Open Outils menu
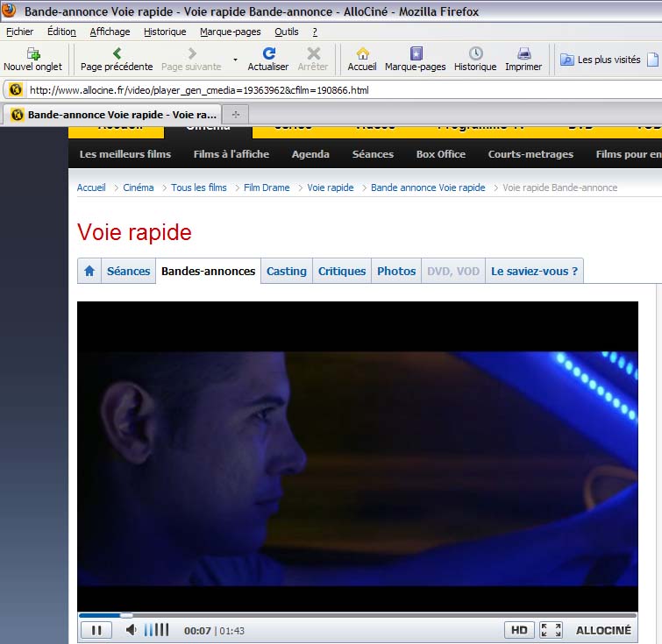Image resolution: width=662 pixels, height=644 pixels. click(x=286, y=32)
